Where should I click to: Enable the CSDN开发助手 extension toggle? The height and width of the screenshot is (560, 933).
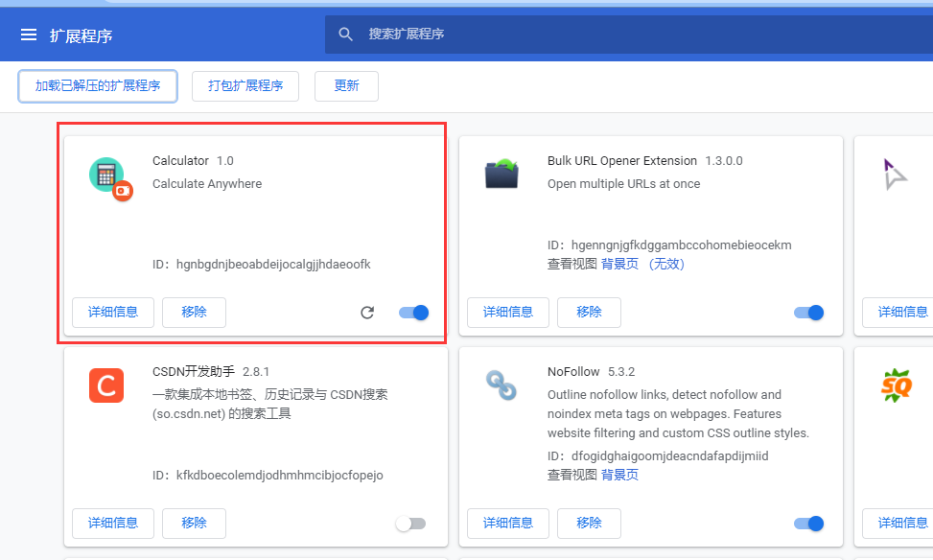pyautogui.click(x=411, y=524)
